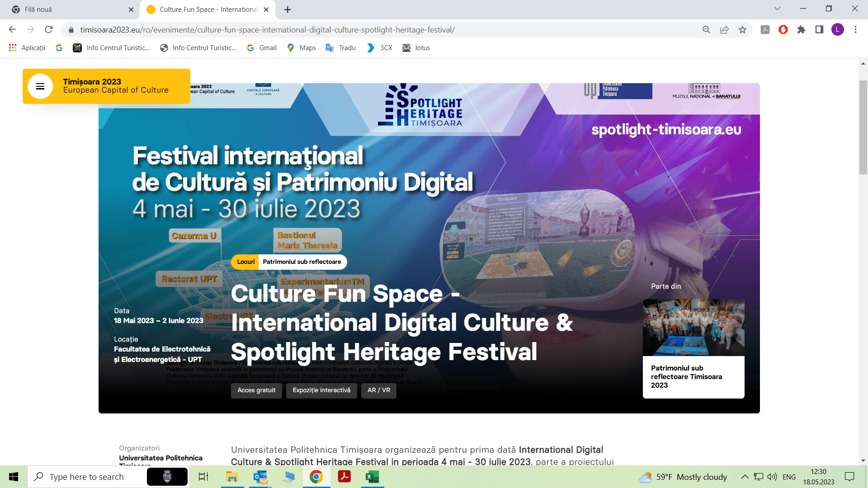This screenshot has width=868, height=488.
Task: Open Task View on taskbar
Action: (x=203, y=477)
